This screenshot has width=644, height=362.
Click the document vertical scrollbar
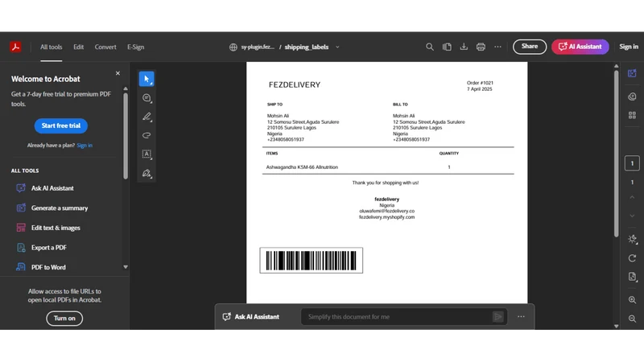tap(616, 154)
